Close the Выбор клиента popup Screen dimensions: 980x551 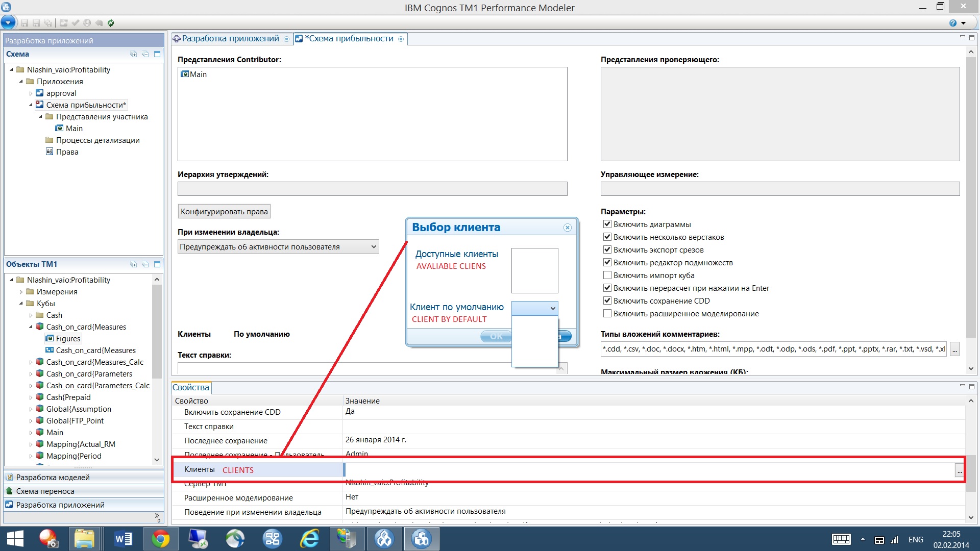[568, 228]
